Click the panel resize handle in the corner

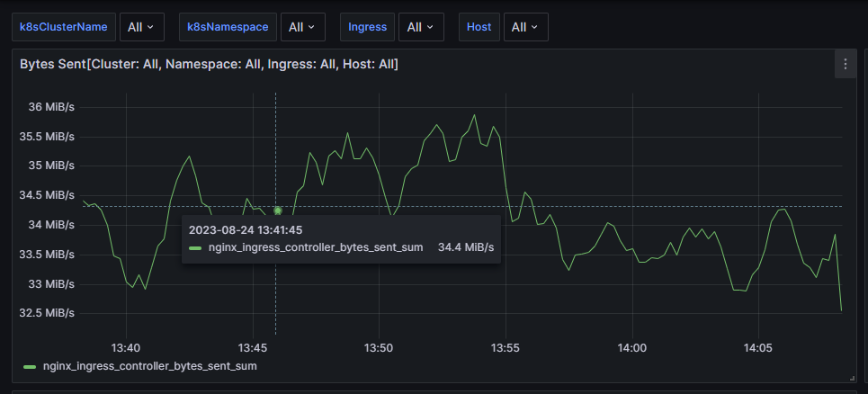click(852, 377)
